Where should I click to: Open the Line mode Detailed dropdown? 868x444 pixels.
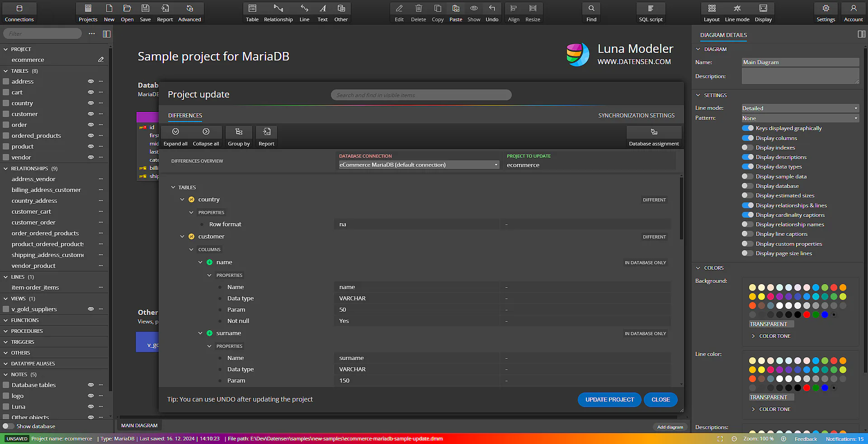pyautogui.click(x=800, y=108)
